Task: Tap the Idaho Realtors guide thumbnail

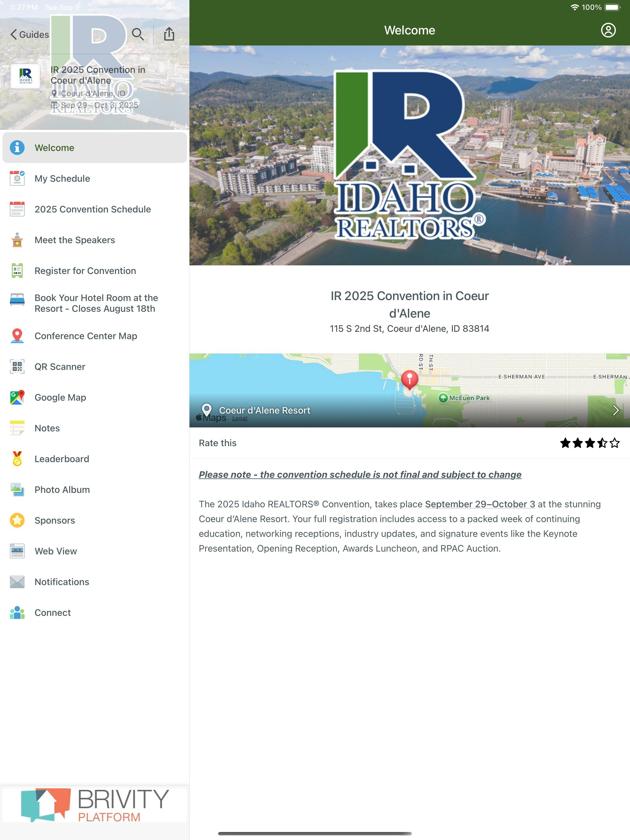Action: [x=26, y=76]
